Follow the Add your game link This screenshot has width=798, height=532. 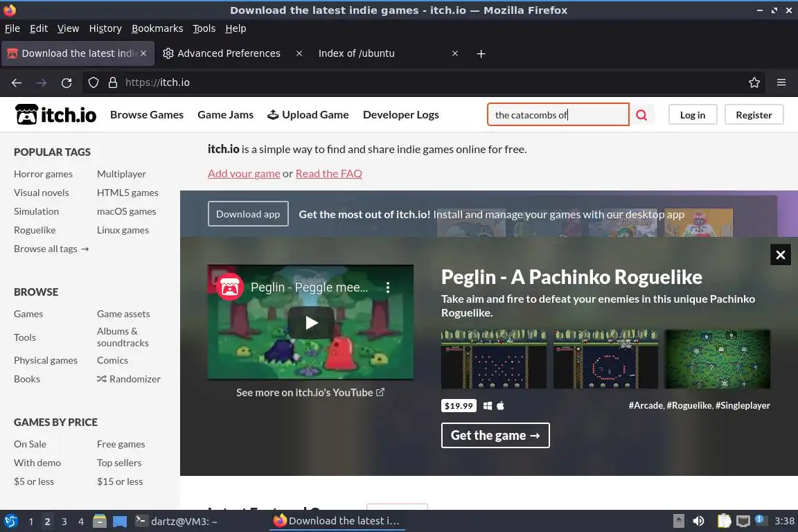click(x=244, y=174)
